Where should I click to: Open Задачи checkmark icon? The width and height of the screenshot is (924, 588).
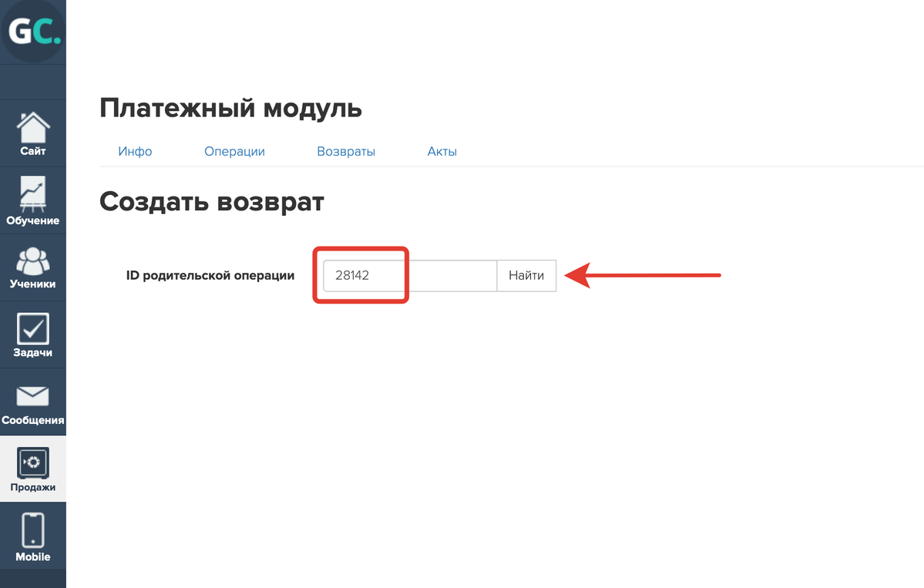pos(33,329)
